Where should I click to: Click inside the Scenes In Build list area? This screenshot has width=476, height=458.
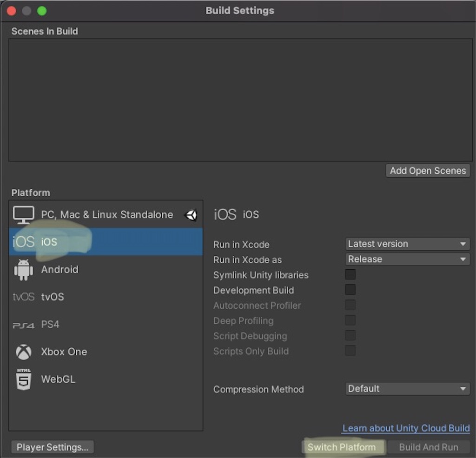(x=240, y=100)
